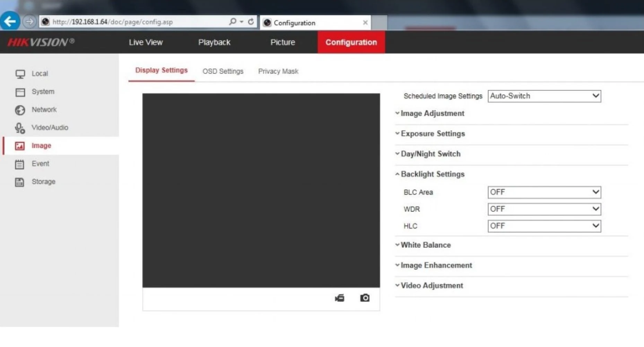Click the Local monitor icon in sidebar

pos(20,74)
